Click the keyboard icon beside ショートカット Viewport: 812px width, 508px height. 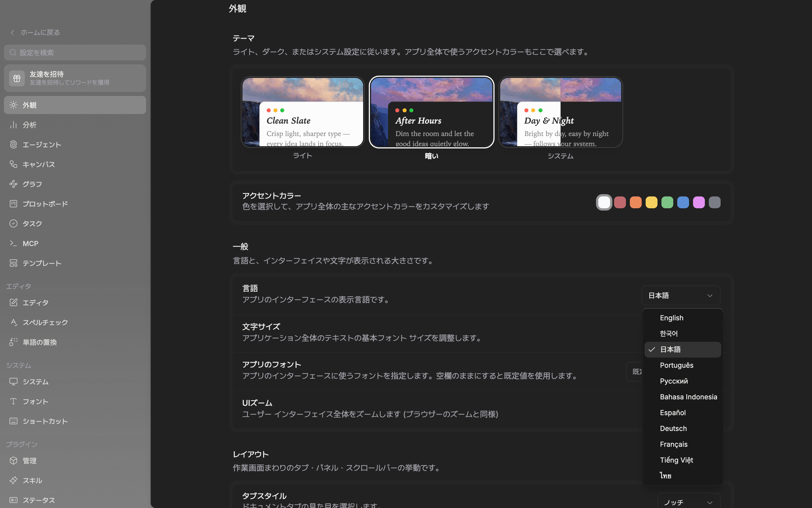point(14,421)
